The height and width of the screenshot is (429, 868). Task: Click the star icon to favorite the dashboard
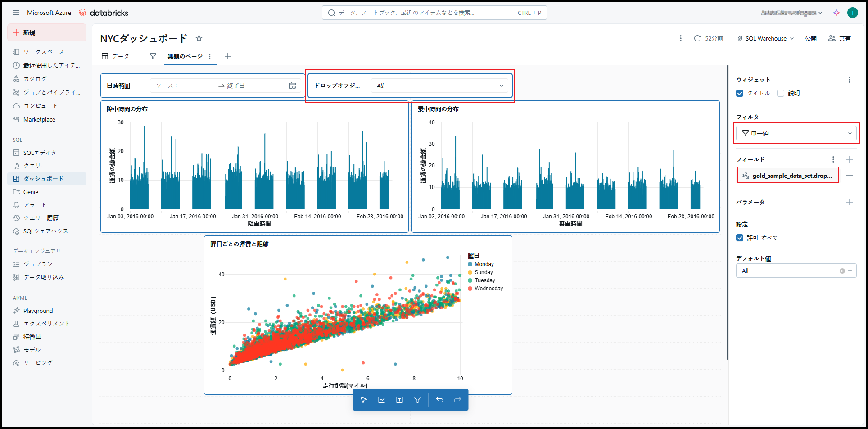tap(199, 38)
